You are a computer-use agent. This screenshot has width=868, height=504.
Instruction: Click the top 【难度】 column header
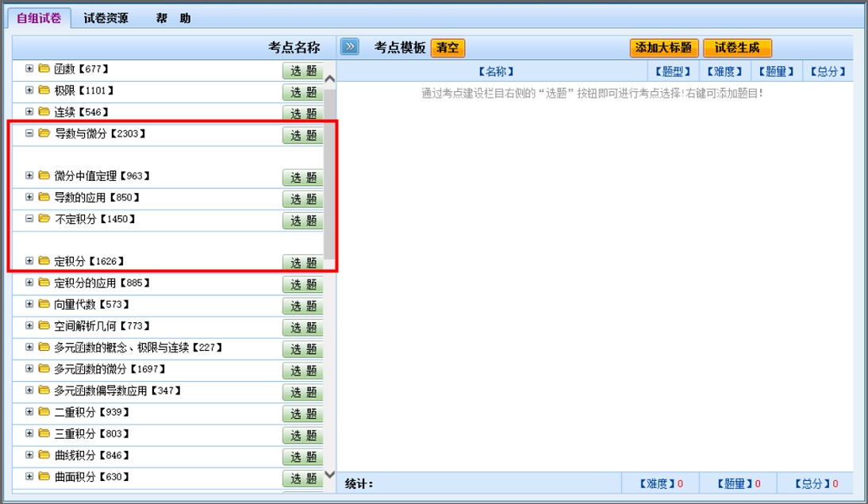coord(724,71)
